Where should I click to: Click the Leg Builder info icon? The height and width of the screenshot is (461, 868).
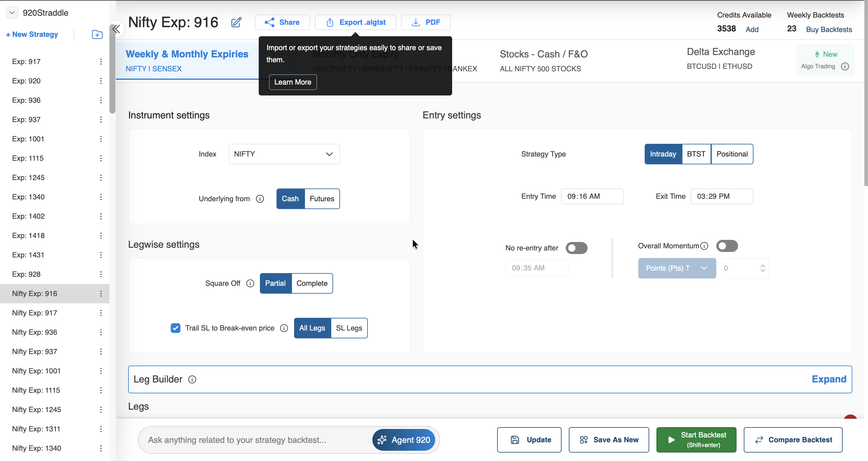[x=192, y=379]
